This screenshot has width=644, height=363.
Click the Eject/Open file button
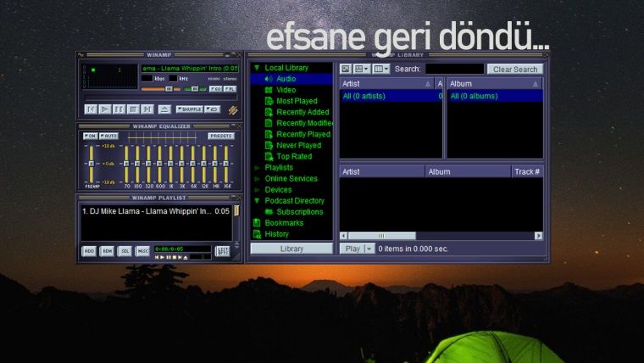click(164, 109)
